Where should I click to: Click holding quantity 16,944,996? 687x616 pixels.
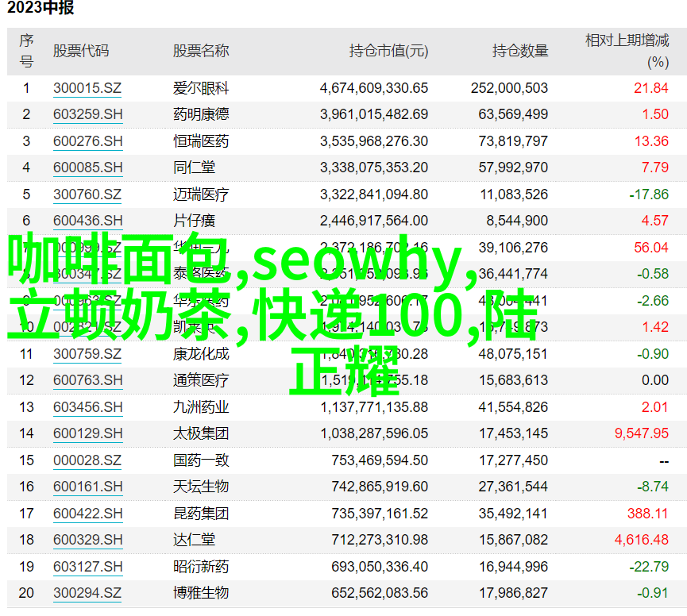click(513, 567)
